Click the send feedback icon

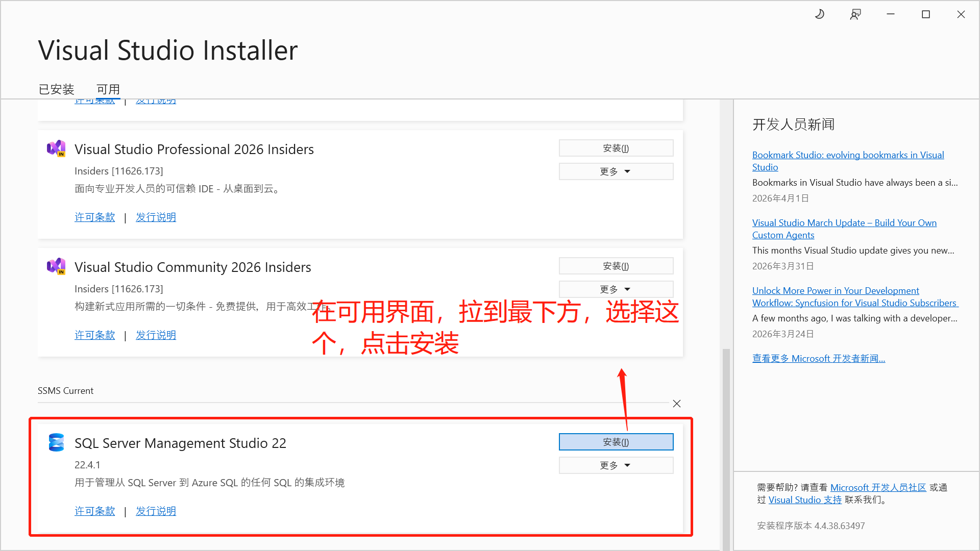[x=855, y=14]
